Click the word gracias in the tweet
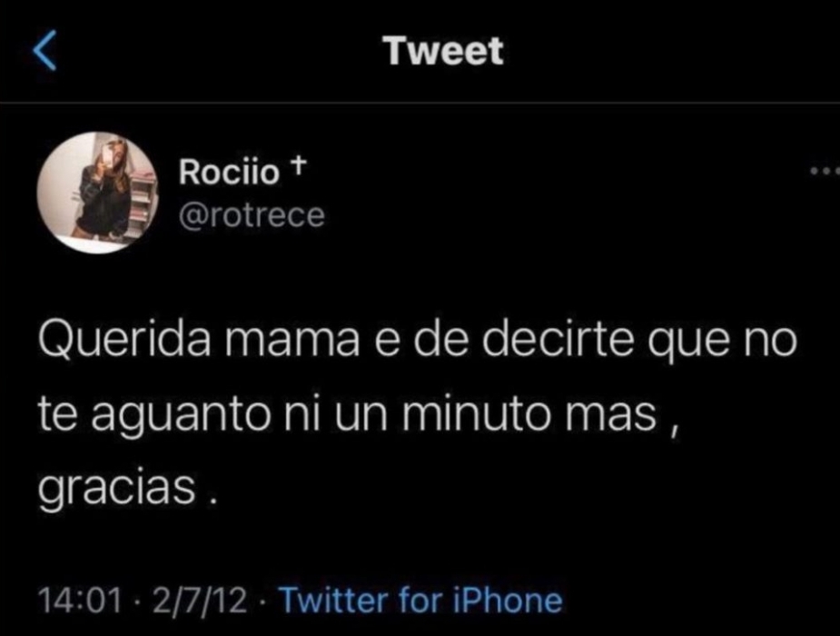840x636 pixels. [117, 489]
